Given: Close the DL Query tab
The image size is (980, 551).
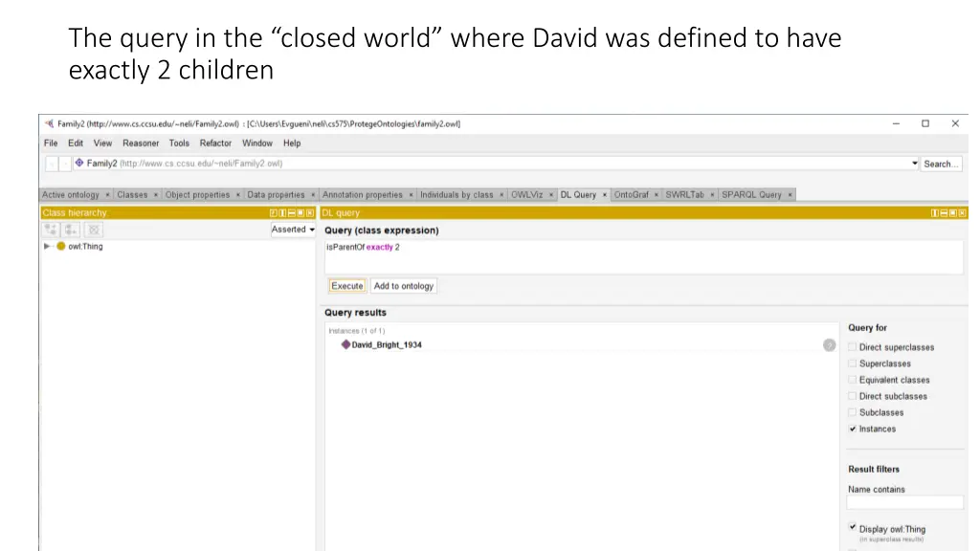Looking at the screenshot, I should pos(605,195).
